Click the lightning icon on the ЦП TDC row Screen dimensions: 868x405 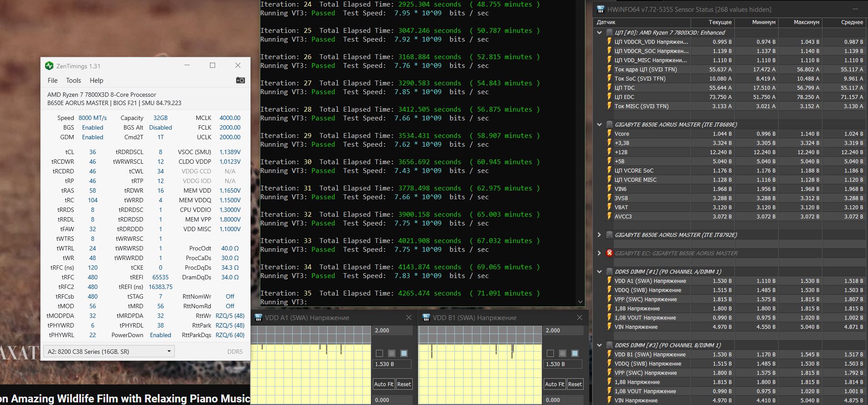pos(609,88)
